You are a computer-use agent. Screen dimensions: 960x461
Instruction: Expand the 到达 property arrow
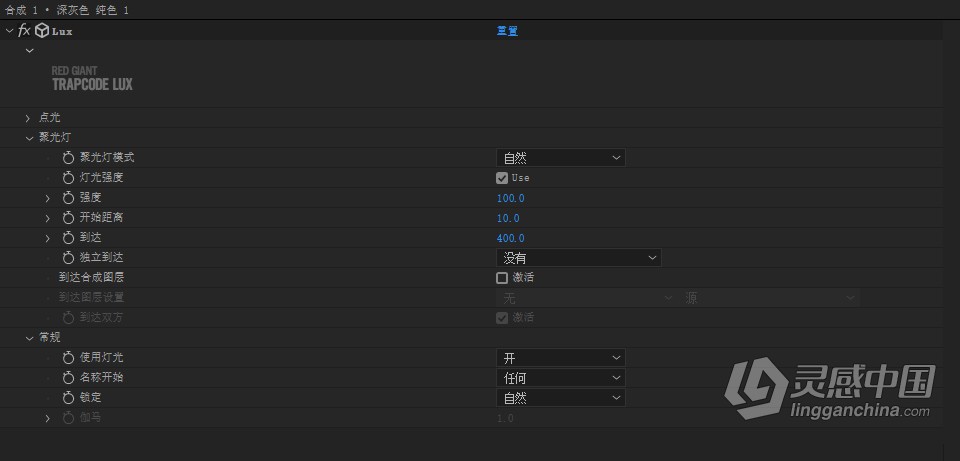[48, 238]
